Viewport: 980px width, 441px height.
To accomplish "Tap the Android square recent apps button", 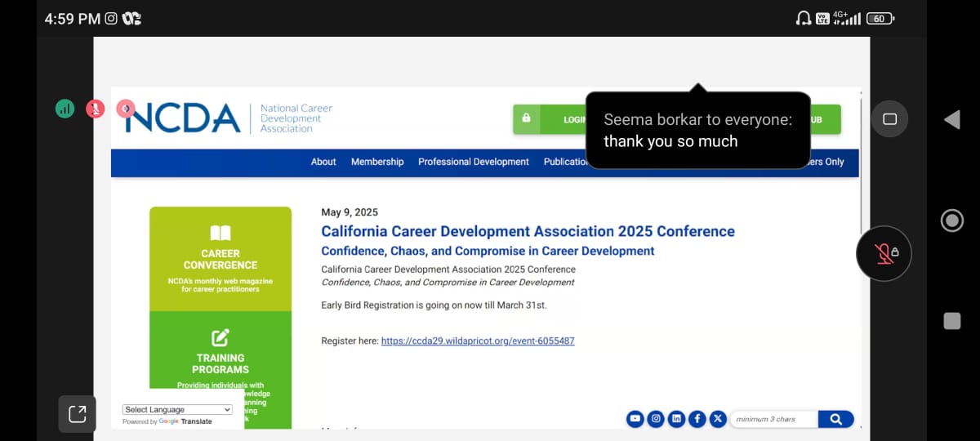I will pyautogui.click(x=952, y=321).
